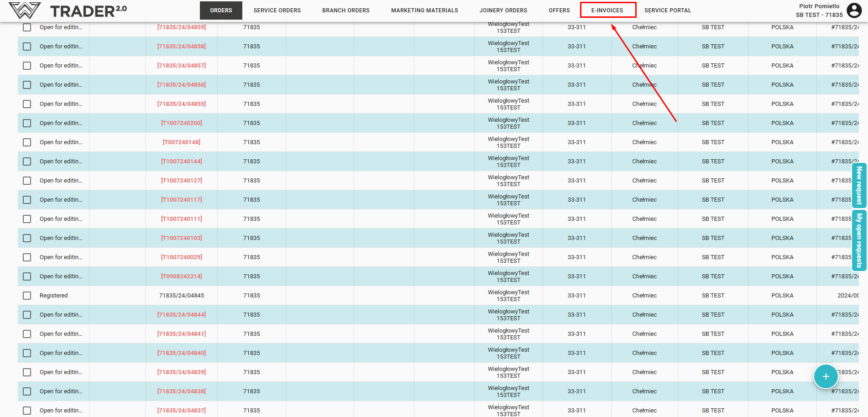The image size is (868, 417).
Task: Open order link [T007240148]
Action: pos(181,142)
